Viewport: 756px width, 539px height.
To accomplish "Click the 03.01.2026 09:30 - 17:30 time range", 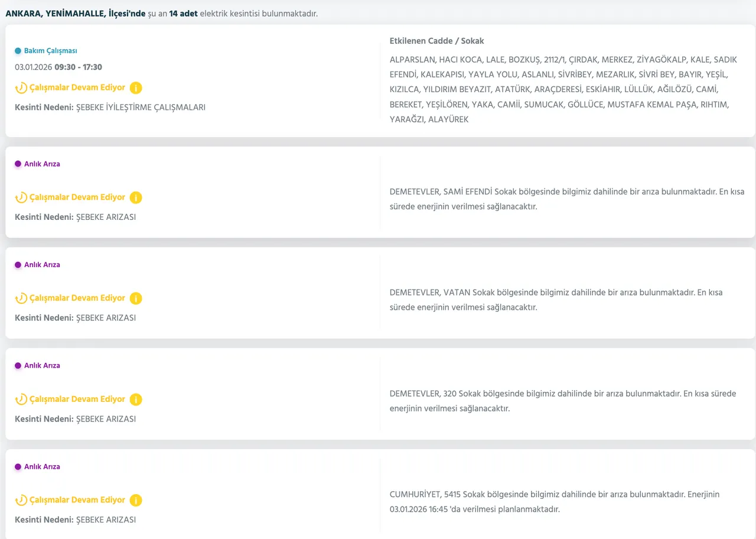I will (x=58, y=67).
